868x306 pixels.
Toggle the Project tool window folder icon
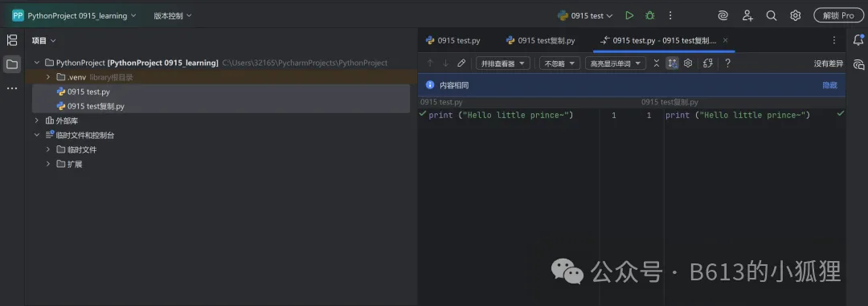[x=11, y=63]
